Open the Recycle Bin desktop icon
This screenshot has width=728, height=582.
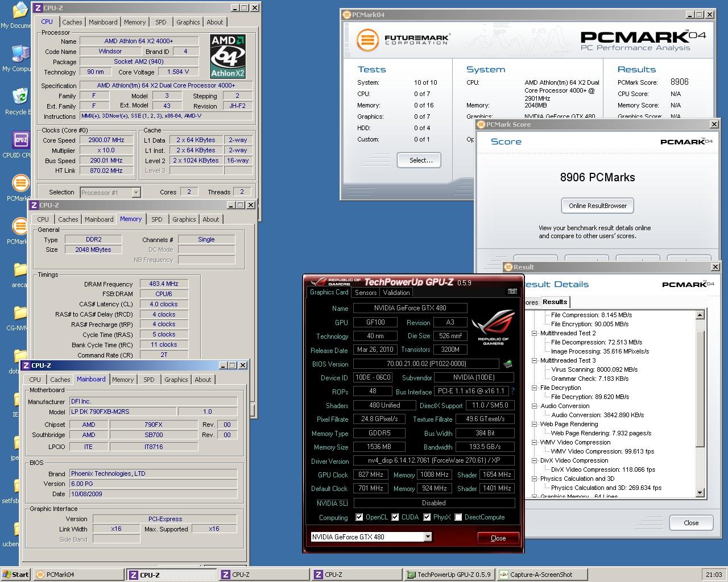coord(20,96)
